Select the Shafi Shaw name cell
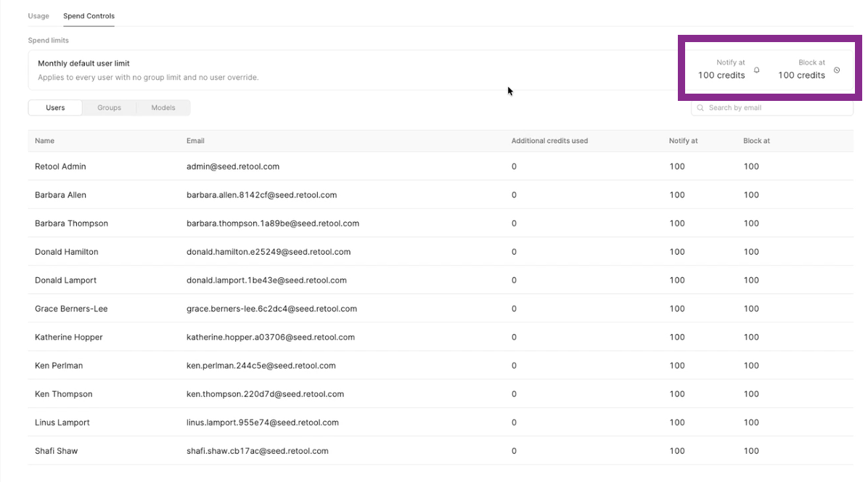 point(57,451)
